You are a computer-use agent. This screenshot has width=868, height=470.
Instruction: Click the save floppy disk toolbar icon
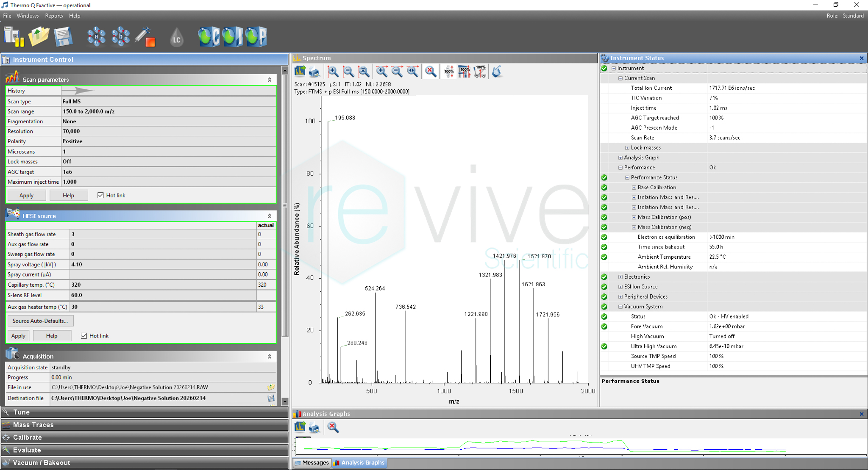63,37
